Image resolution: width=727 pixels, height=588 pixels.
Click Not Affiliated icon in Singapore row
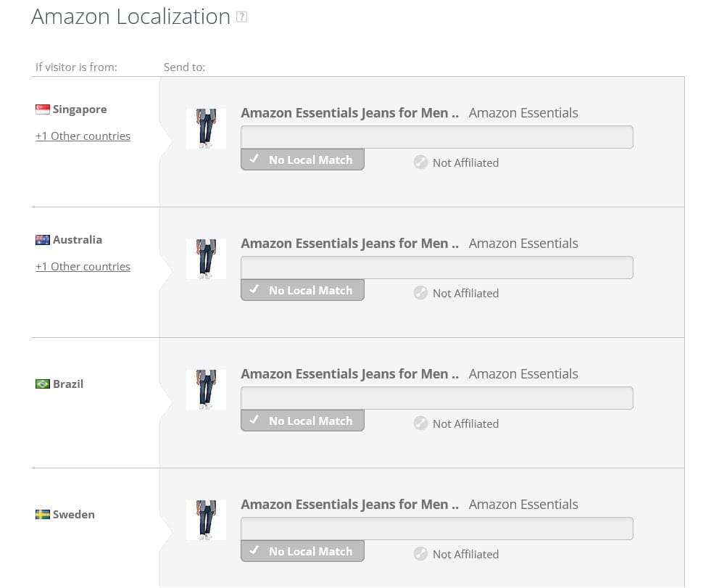(420, 162)
